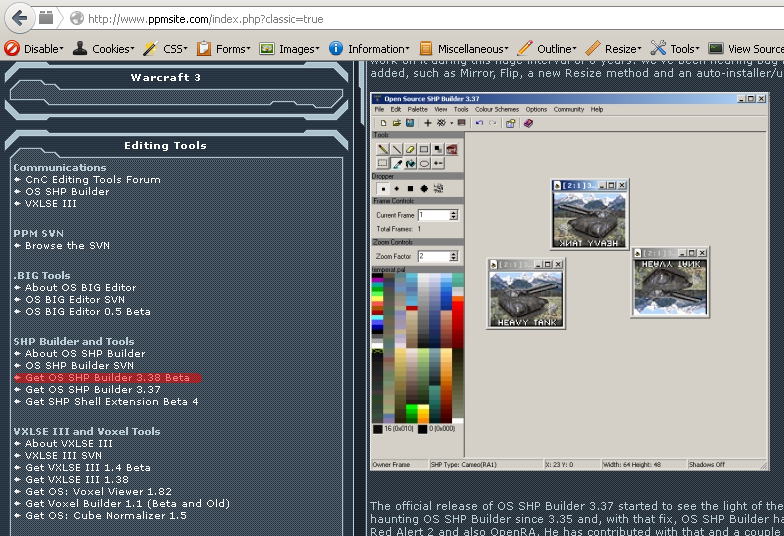Click the Save floppy icon in SHP Builder
Image resolution: width=784 pixels, height=536 pixels.
[x=410, y=123]
